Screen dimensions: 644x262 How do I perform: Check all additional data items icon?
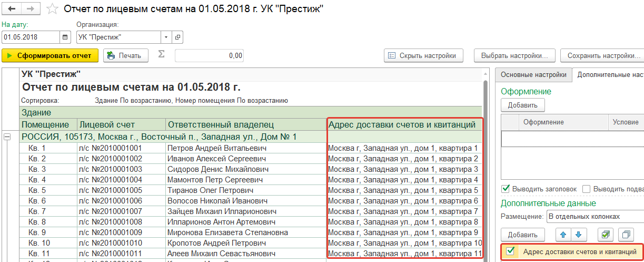606,235
